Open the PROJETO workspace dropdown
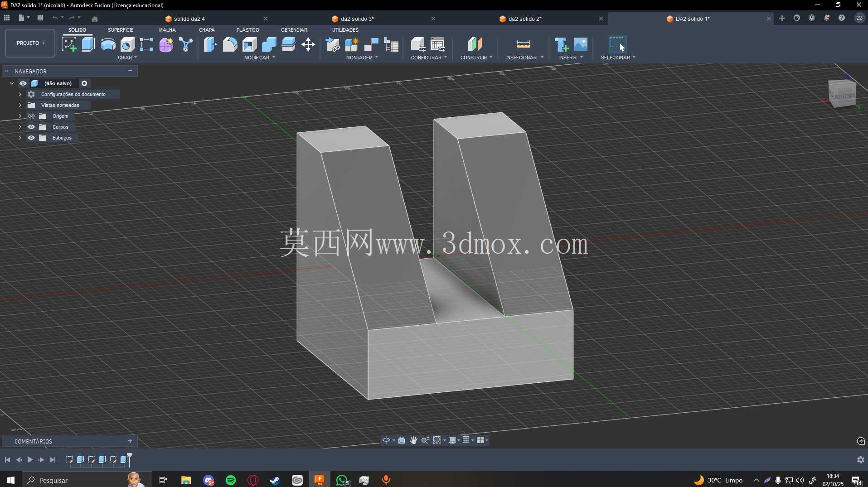This screenshot has height=487, width=868. 30,43
